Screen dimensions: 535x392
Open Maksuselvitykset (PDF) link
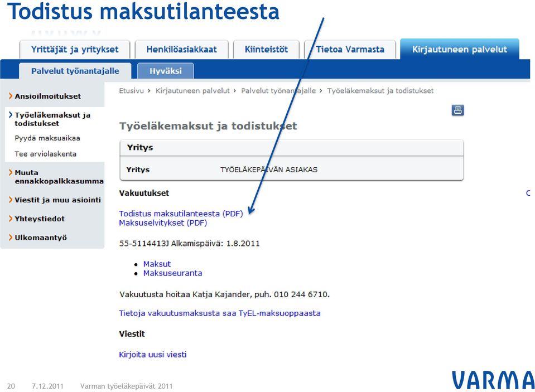163,223
